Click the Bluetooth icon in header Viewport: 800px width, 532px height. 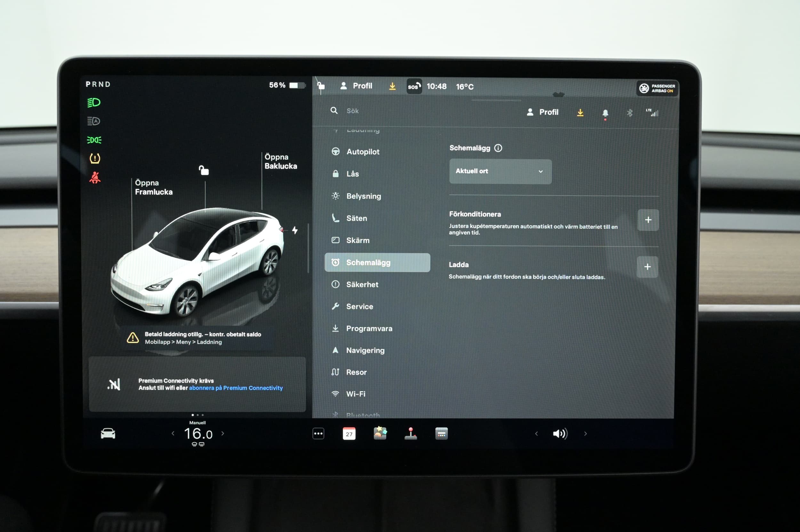(x=630, y=113)
